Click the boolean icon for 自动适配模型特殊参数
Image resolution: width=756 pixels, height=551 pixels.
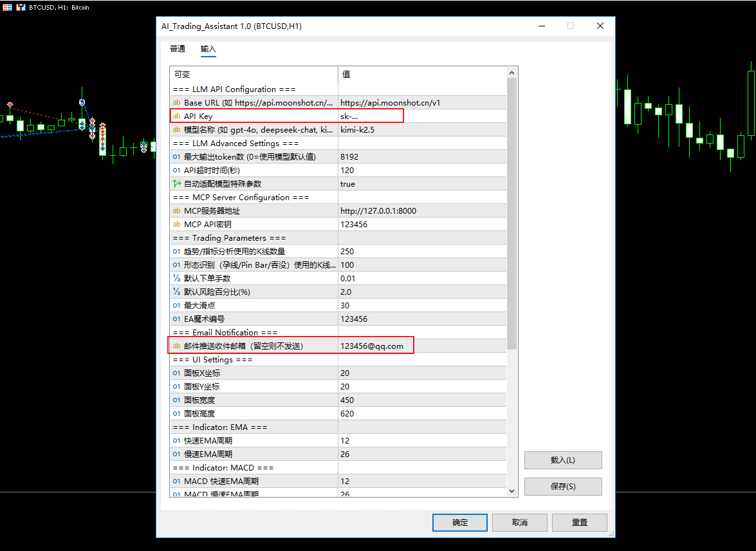point(176,184)
